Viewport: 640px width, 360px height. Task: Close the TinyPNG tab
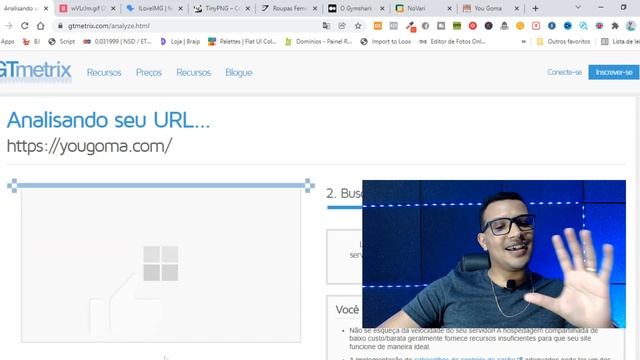pos(247,8)
